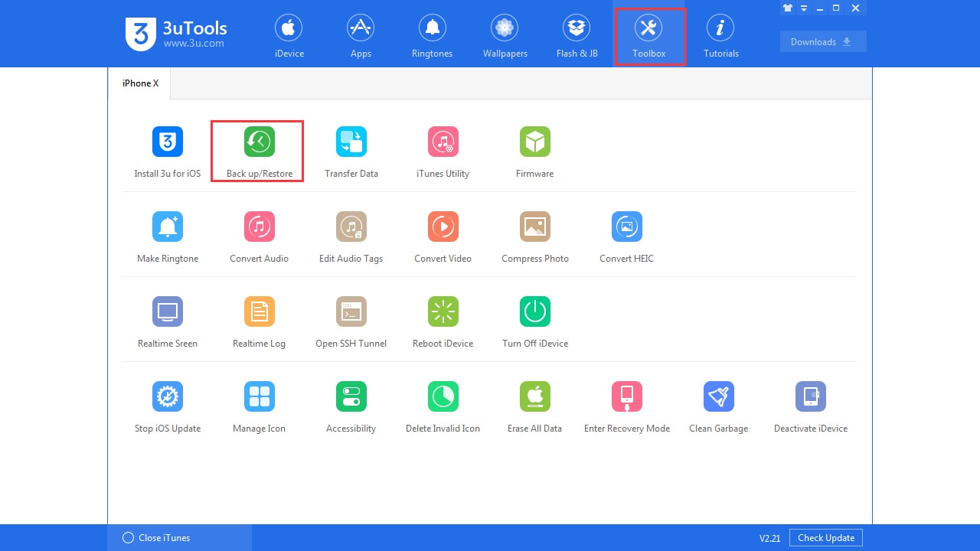Open the Convert HEIC tool
980x551 pixels.
click(627, 237)
